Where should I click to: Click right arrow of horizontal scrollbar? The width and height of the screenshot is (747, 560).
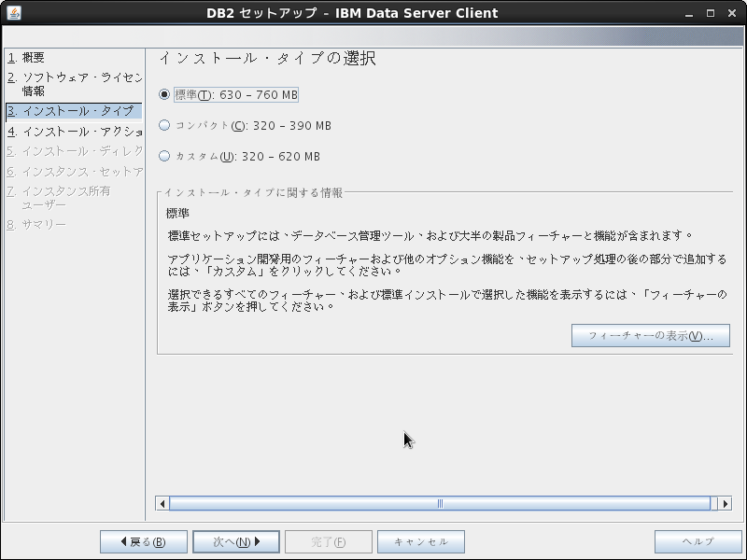726,503
